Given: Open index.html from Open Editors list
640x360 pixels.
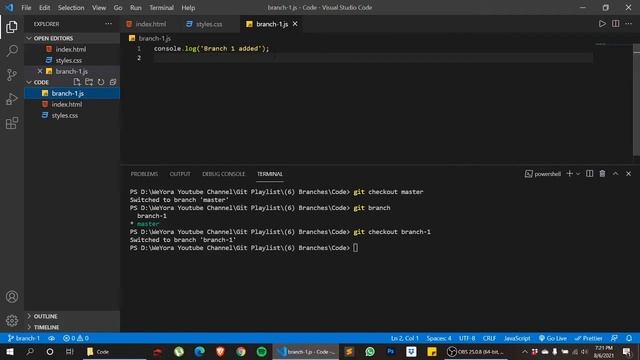Looking at the screenshot, I should point(72,49).
